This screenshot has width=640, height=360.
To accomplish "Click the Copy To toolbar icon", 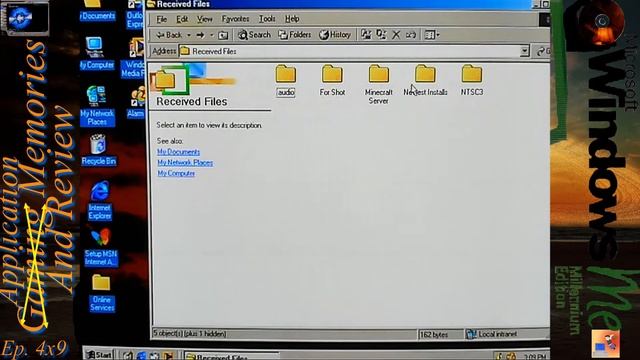I will click(381, 35).
